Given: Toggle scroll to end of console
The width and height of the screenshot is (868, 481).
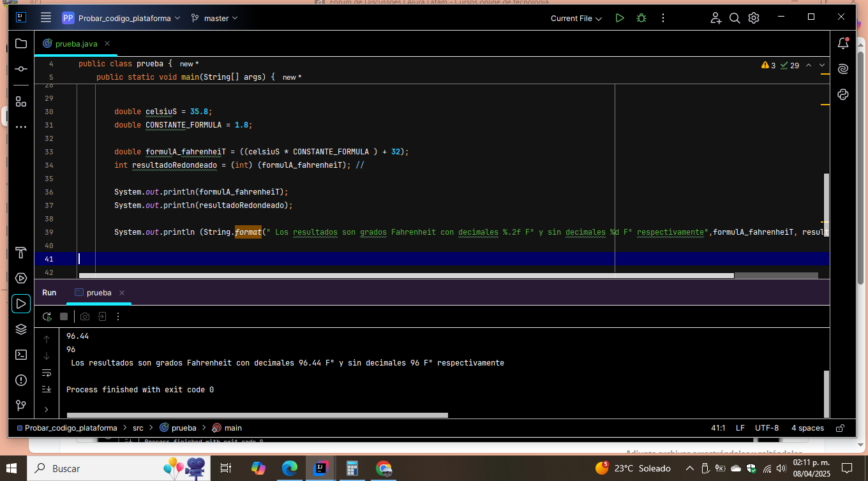Looking at the screenshot, I should pyautogui.click(x=47, y=389).
